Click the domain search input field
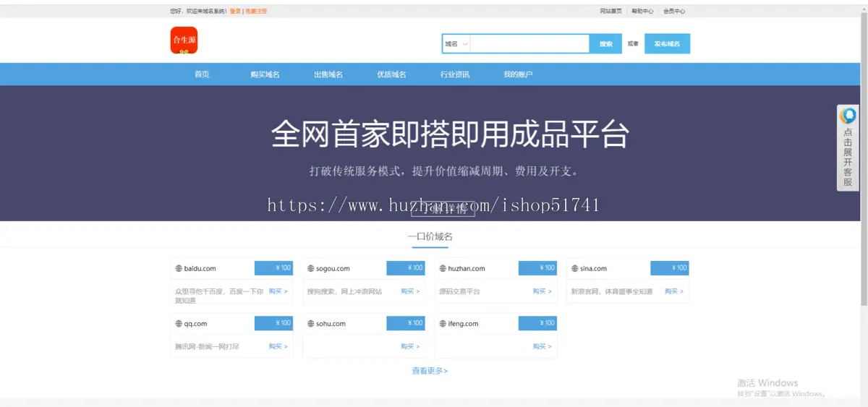Image resolution: width=868 pixels, height=407 pixels. (529, 44)
